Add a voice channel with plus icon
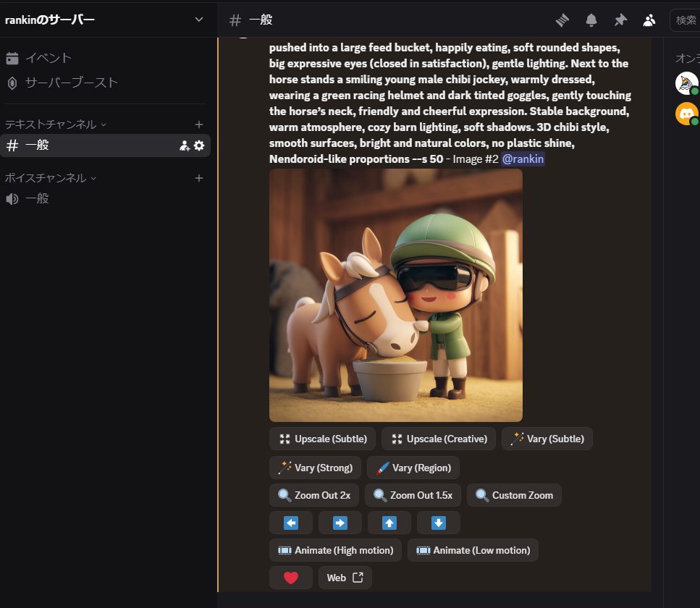700x608 pixels. tap(199, 178)
